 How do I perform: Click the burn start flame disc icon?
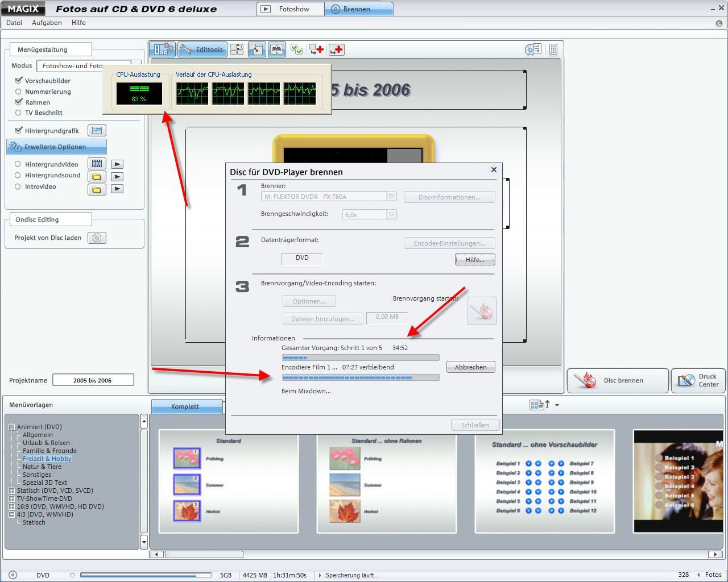(482, 311)
